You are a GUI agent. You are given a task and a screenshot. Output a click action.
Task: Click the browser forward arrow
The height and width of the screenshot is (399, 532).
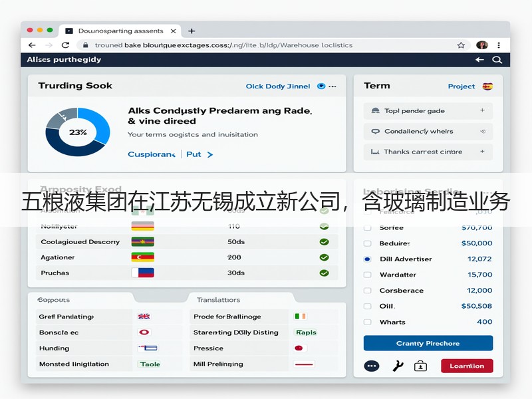pos(49,45)
